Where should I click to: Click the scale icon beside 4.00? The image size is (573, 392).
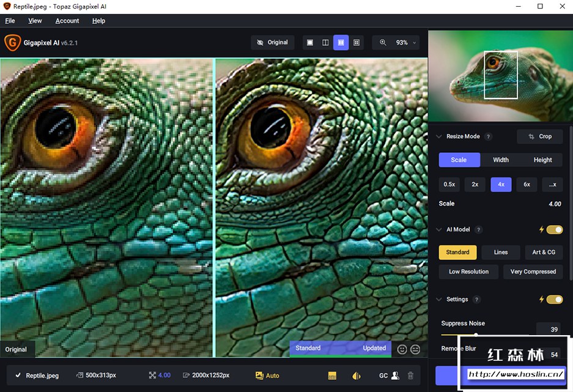pyautogui.click(x=152, y=375)
